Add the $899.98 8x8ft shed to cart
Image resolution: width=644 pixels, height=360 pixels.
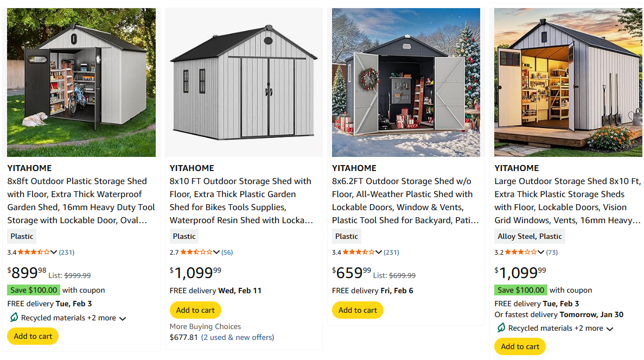click(x=33, y=336)
